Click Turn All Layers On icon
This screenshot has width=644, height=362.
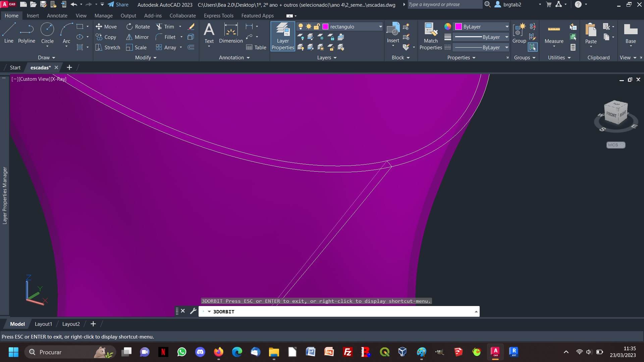tap(301, 47)
